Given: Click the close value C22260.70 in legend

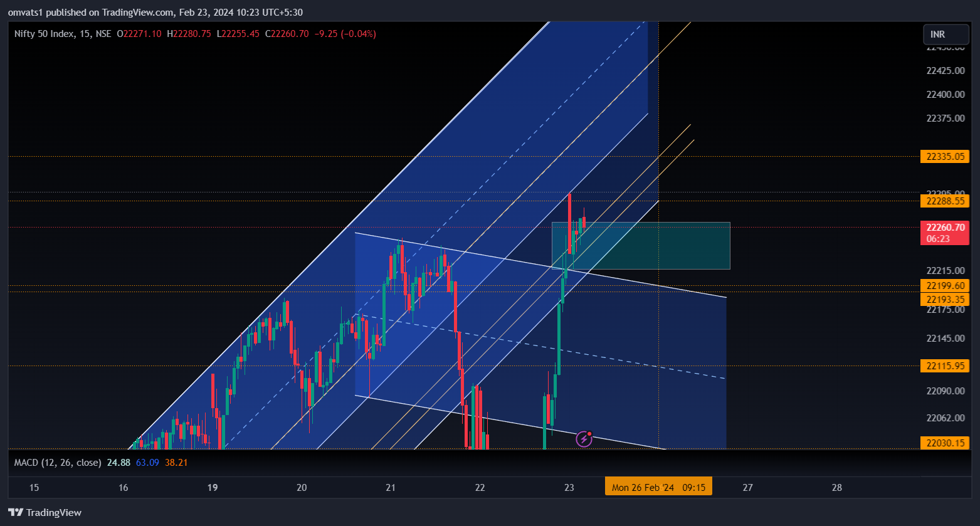Looking at the screenshot, I should [x=287, y=34].
